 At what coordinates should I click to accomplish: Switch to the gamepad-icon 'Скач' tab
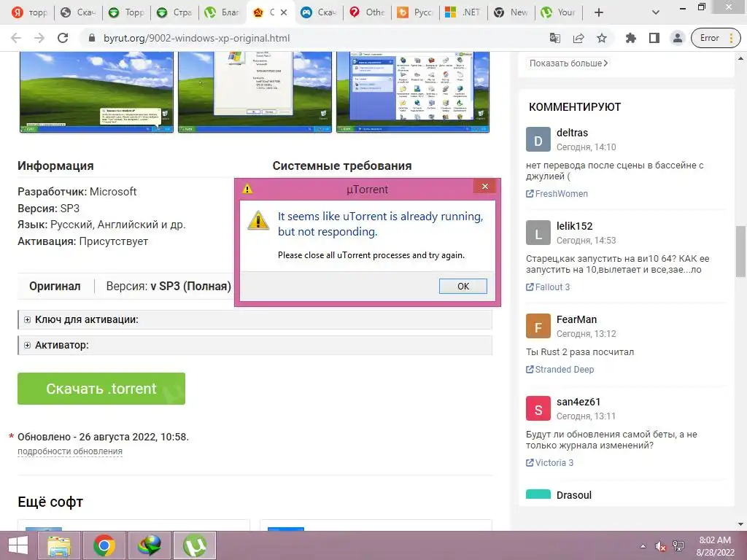pos(319,12)
